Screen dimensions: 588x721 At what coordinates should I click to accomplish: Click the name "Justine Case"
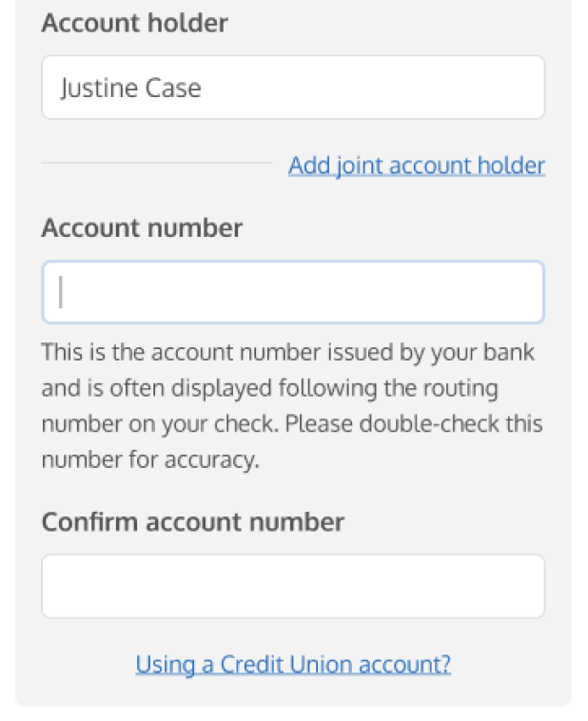tap(130, 88)
